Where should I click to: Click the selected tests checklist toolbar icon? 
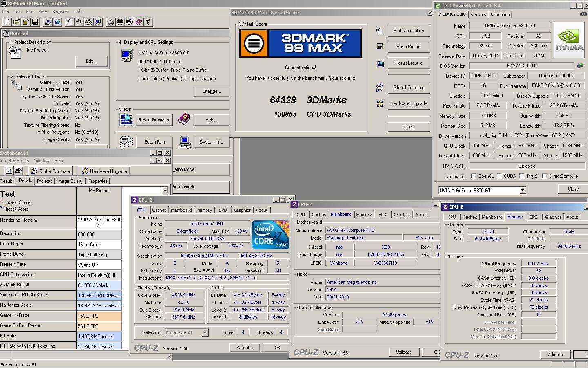(x=79, y=22)
